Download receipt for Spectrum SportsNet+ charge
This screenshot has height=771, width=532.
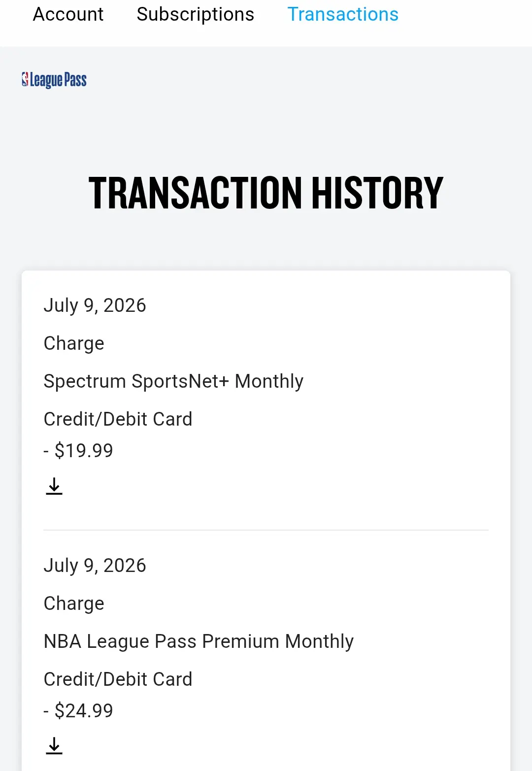54,486
